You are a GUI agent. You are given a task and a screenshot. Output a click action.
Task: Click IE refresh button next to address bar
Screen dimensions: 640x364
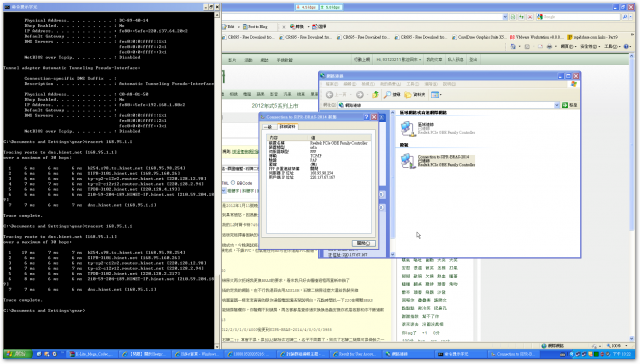522,17
